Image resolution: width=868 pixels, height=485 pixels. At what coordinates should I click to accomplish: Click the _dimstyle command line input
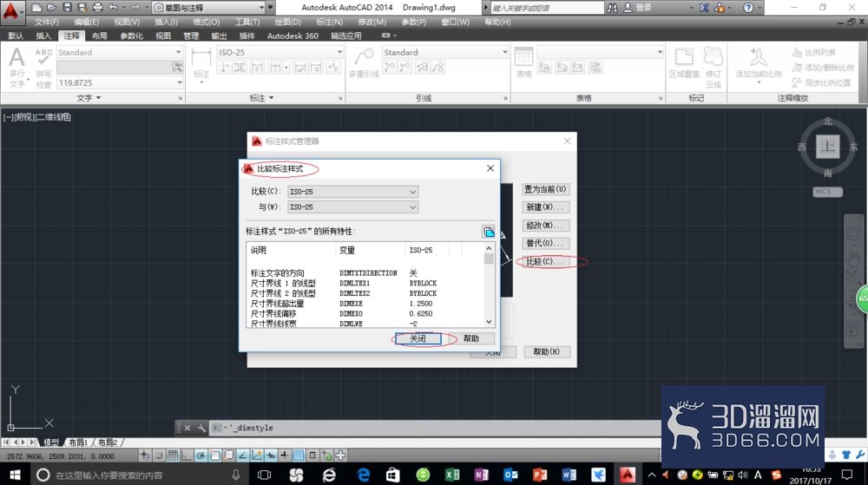click(435, 428)
